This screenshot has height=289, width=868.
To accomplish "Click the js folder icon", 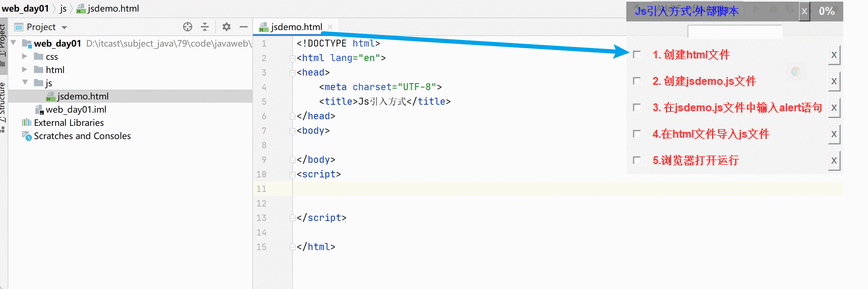I will tap(38, 83).
